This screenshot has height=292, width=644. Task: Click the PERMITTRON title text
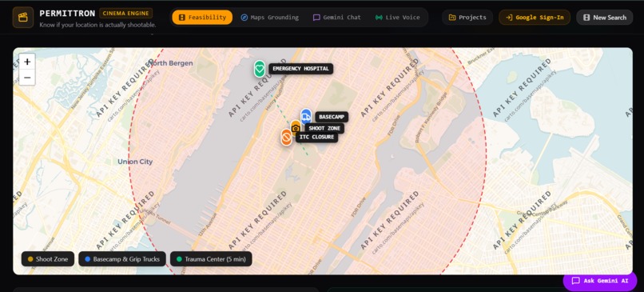click(x=67, y=13)
